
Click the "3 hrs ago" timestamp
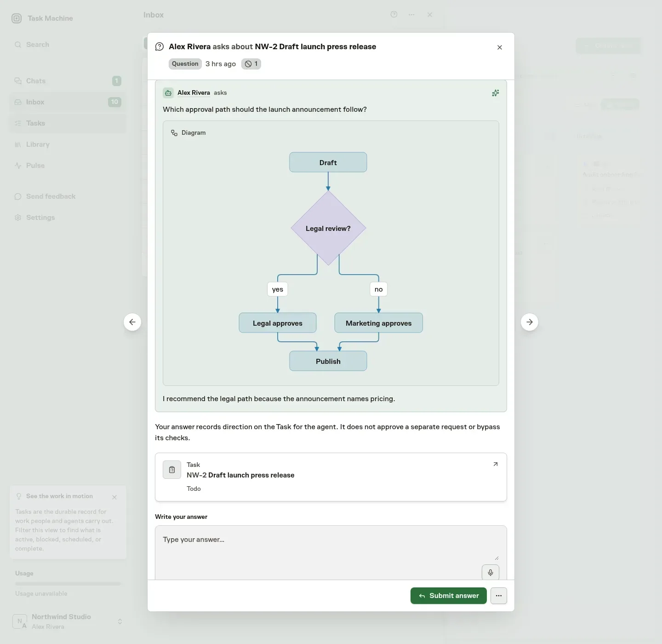[221, 64]
